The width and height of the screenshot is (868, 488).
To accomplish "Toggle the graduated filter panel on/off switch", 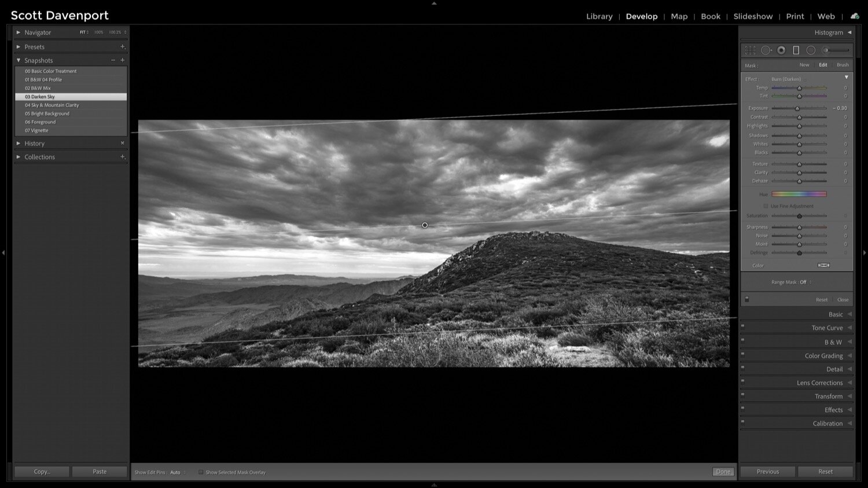I will tap(746, 299).
